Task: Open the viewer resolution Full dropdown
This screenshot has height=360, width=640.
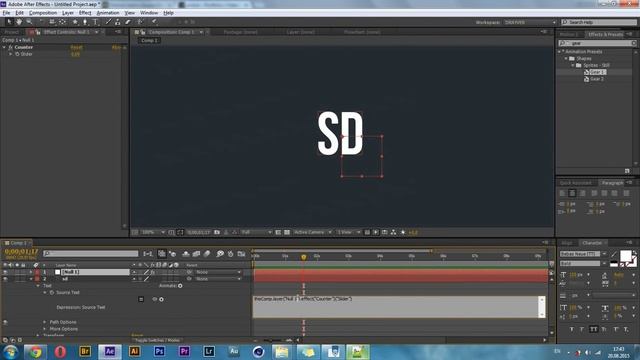Action: (x=256, y=232)
